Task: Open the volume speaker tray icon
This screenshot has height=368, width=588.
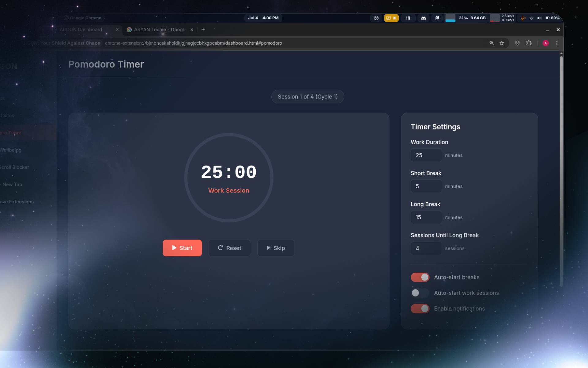Action: pyautogui.click(x=539, y=18)
